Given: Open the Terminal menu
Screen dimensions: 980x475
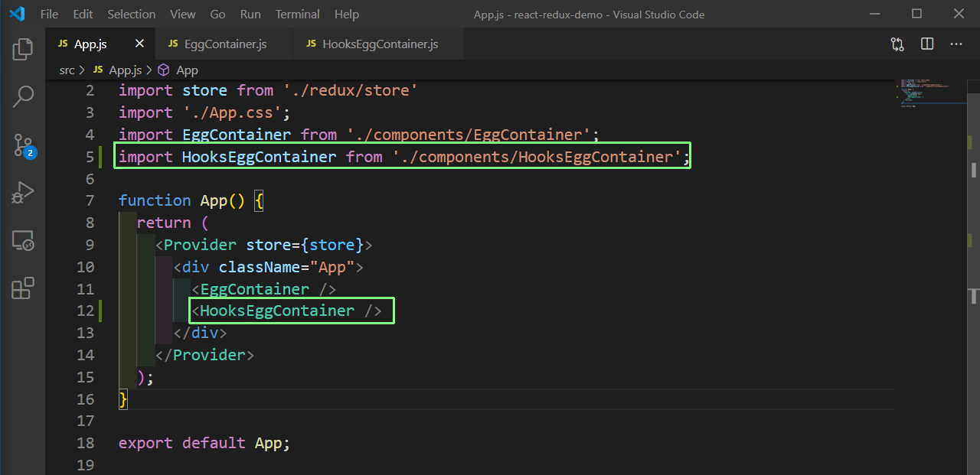Looking at the screenshot, I should click(x=298, y=15).
